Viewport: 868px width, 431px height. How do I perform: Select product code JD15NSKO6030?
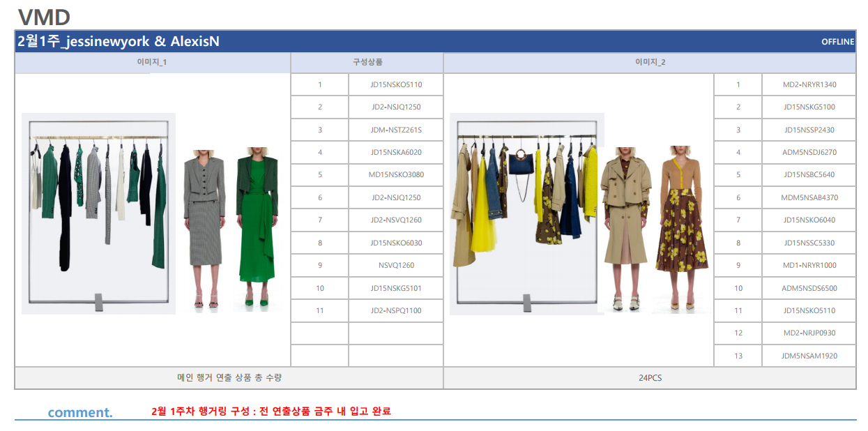pos(396,243)
